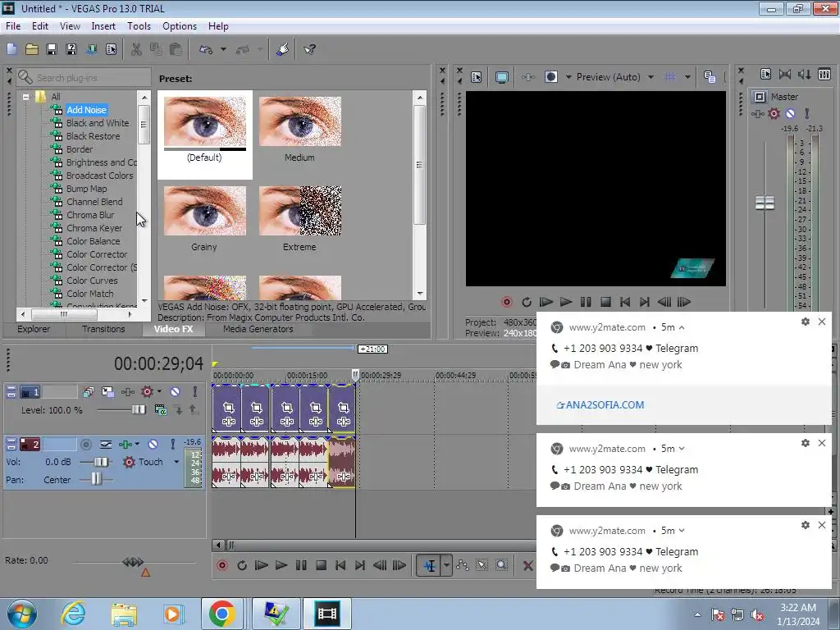Open the Overlays grid dropdown arrow
Screen dimensions: 840x630
pos(687,77)
